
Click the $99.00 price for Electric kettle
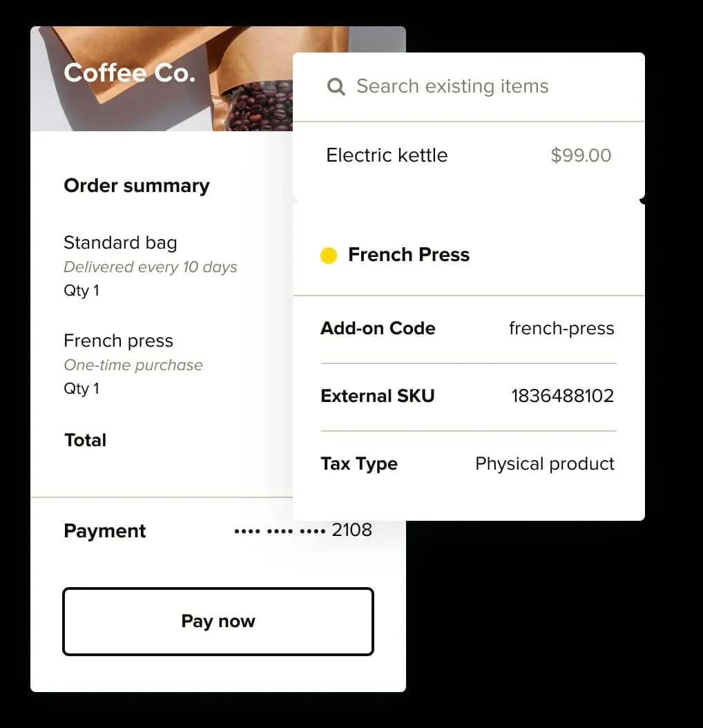(x=581, y=155)
